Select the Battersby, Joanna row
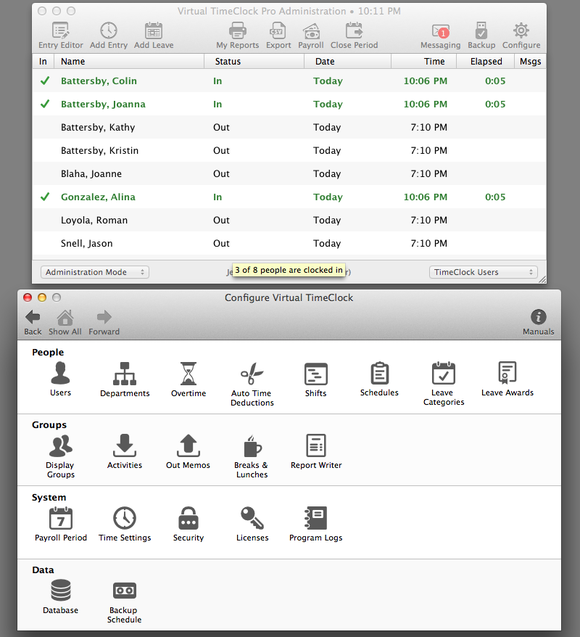The width and height of the screenshot is (580, 637). [x=289, y=104]
